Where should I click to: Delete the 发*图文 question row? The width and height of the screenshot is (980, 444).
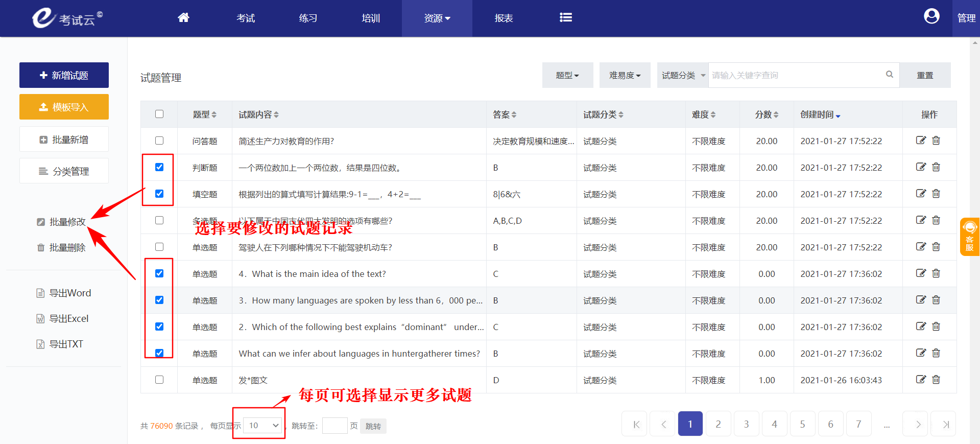(936, 380)
